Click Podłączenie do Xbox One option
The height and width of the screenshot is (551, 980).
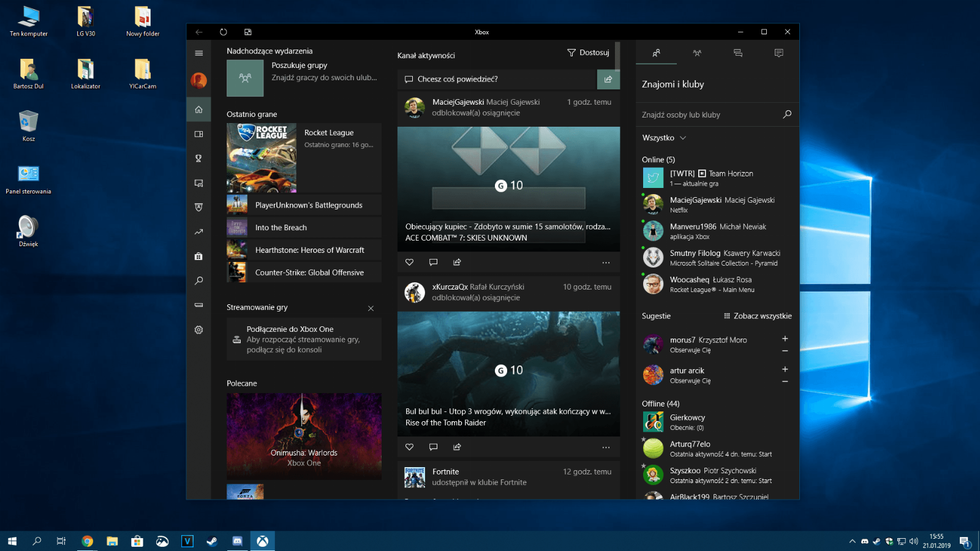(x=304, y=339)
